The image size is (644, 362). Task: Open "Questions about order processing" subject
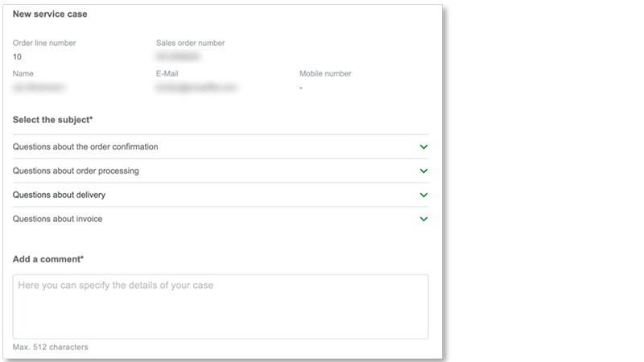[76, 171]
